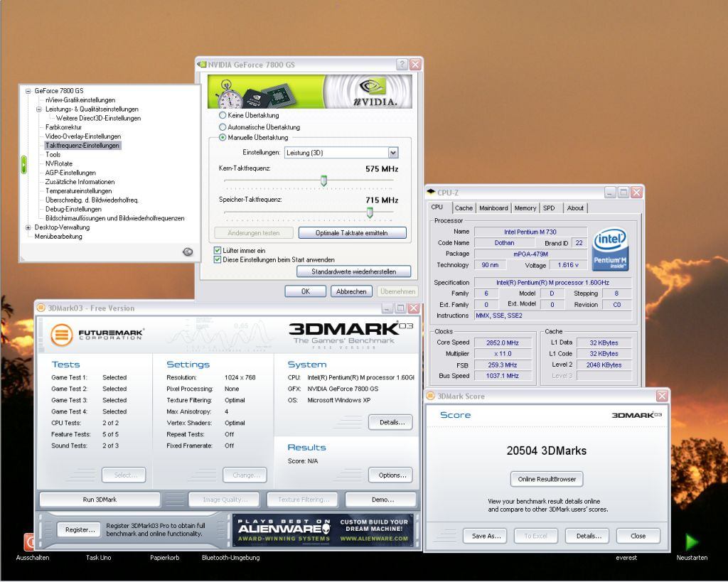Click Standardwerte wiederherstellen button
728x582 pixels.
(x=354, y=271)
